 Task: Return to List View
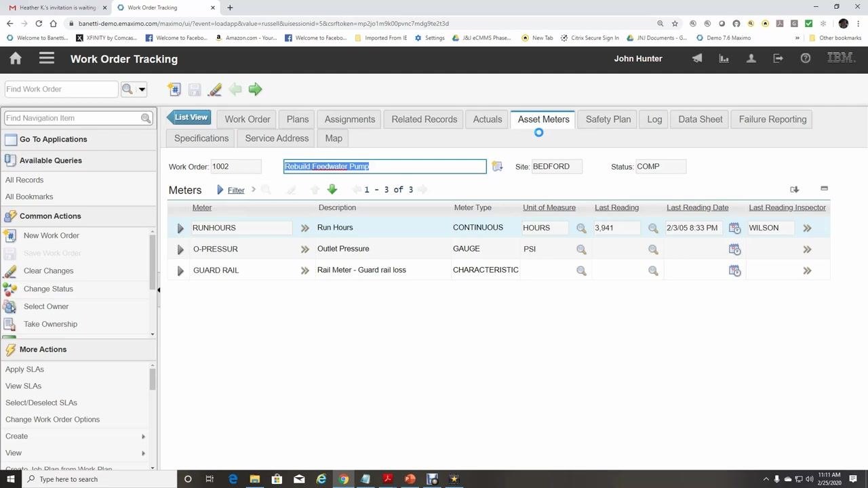[x=189, y=118]
